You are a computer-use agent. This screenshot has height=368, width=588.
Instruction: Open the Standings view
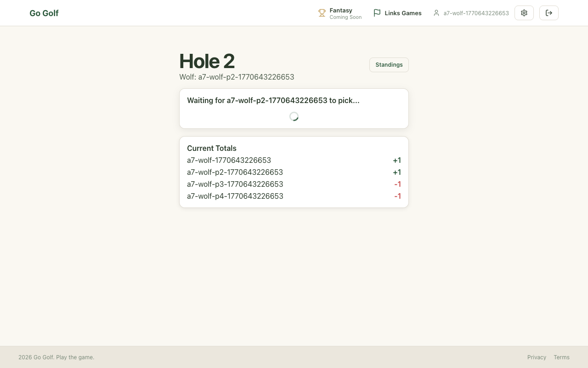389,65
